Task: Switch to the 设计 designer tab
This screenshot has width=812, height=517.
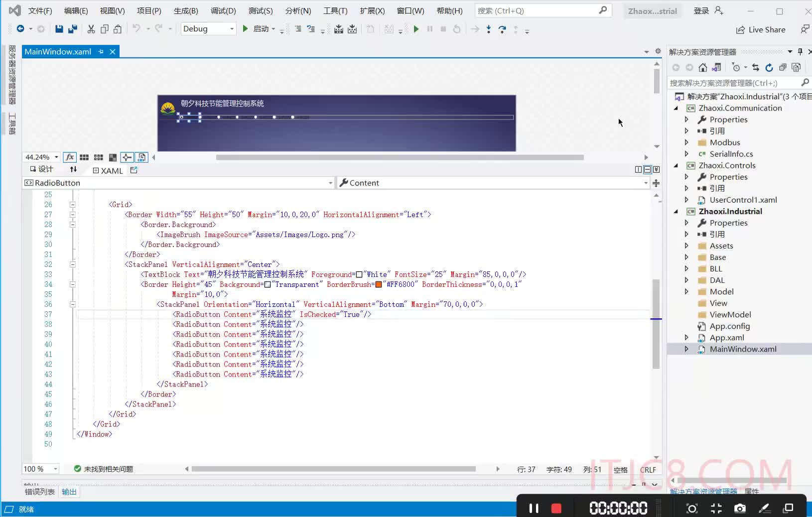Action: [41, 169]
